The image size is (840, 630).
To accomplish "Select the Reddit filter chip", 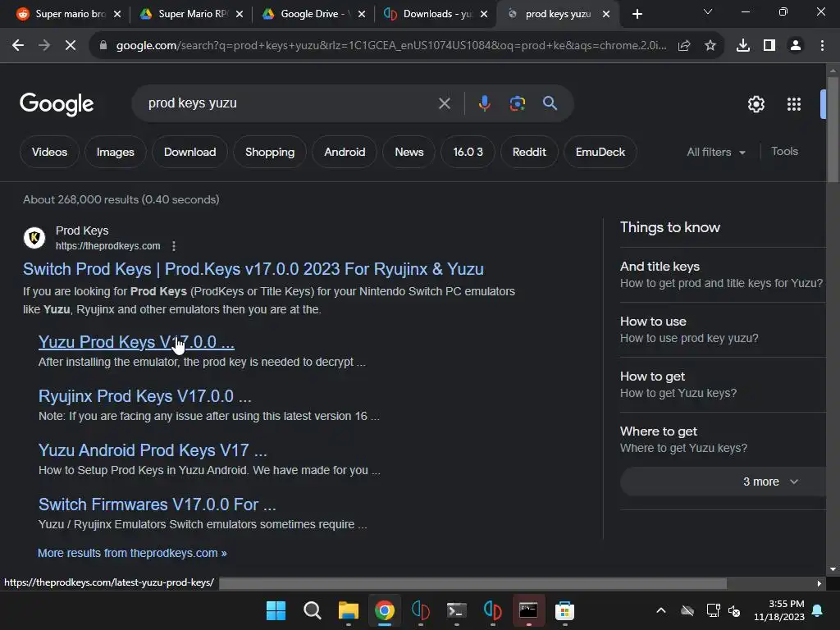I will coord(529,152).
